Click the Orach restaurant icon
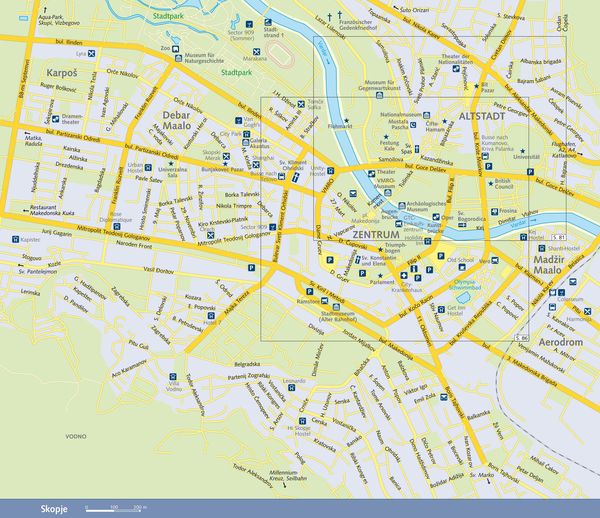This screenshot has width=600, height=518. (210, 235)
